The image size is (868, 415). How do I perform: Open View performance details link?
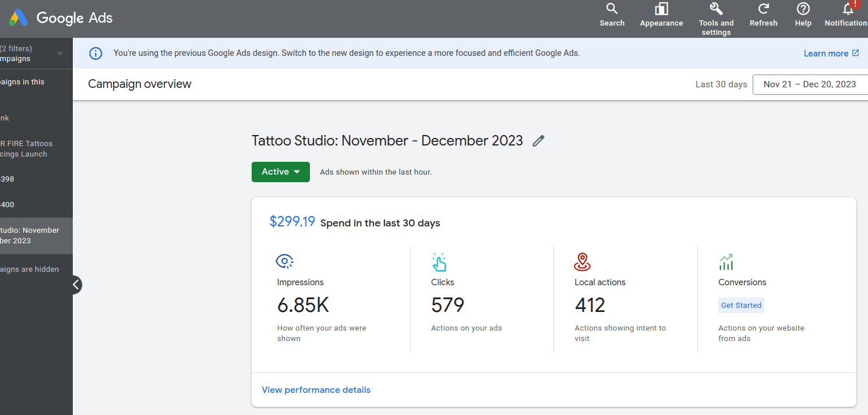[316, 390]
